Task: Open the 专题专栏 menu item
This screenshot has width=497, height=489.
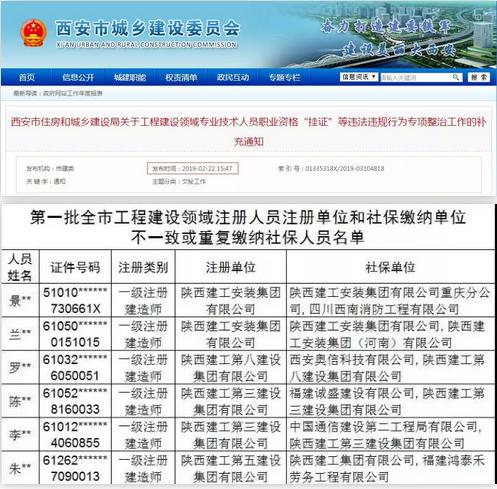Action: [x=285, y=77]
